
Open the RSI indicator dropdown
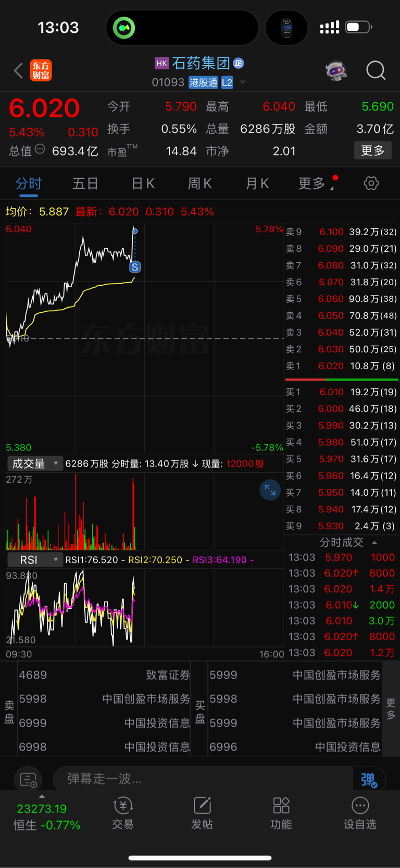tap(35, 560)
